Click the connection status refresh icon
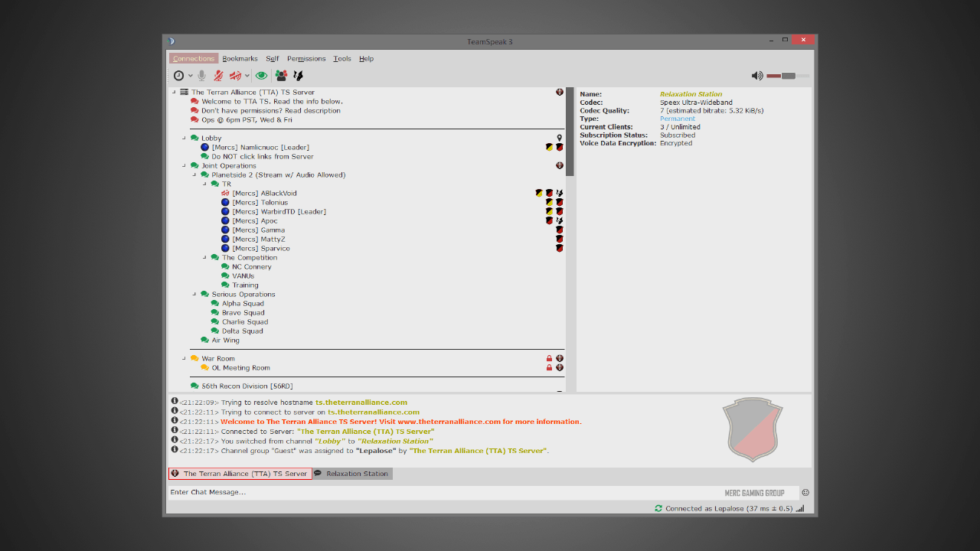Viewport: 980px width, 551px height. pos(658,508)
